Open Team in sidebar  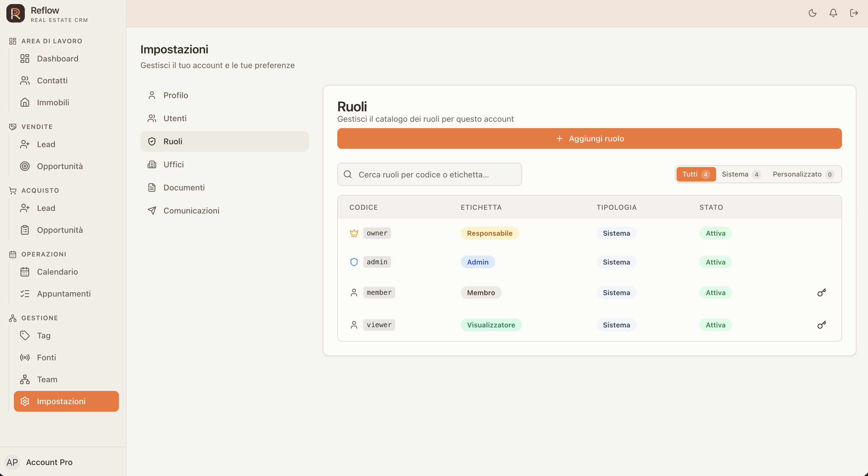[x=66, y=379]
